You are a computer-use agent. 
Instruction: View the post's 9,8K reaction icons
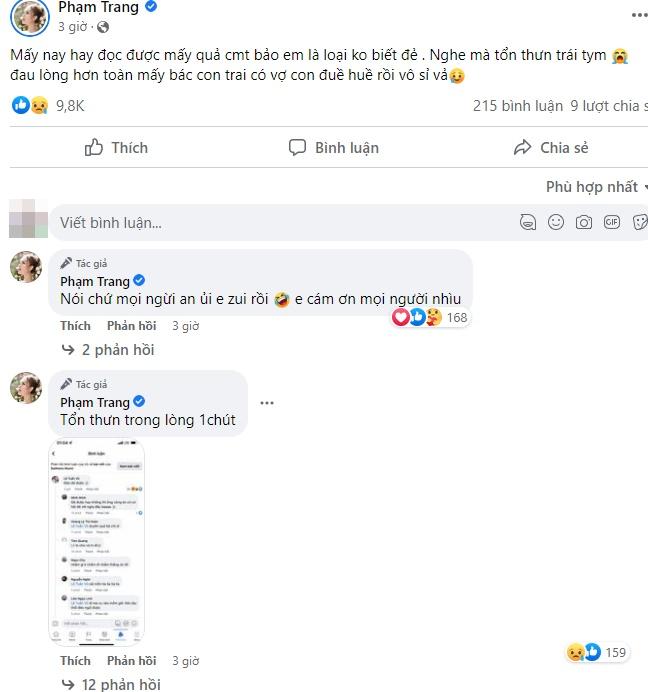28,105
